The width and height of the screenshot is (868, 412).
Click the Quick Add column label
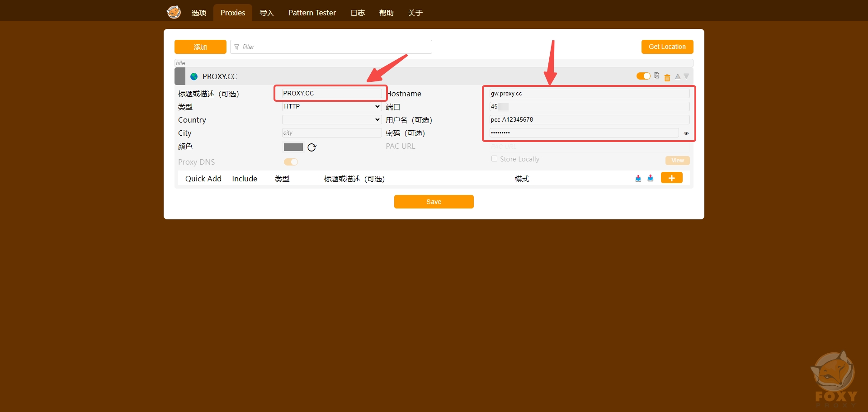[x=203, y=179]
